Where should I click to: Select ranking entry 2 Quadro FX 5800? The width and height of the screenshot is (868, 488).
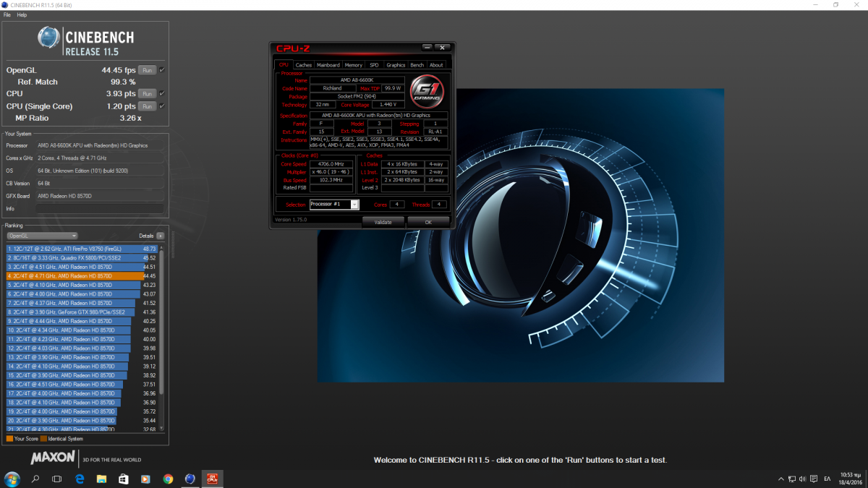(x=82, y=257)
